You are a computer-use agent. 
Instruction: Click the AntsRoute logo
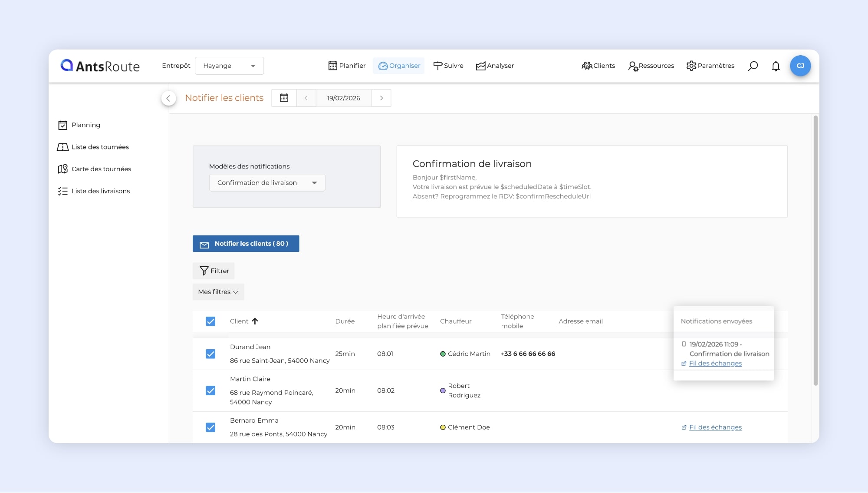click(x=100, y=66)
